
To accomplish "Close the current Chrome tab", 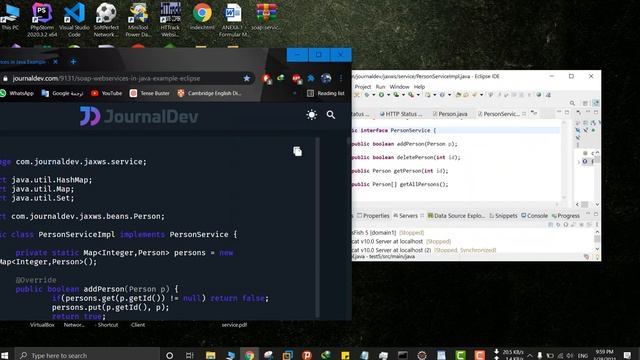I will pyautogui.click(x=56, y=62).
